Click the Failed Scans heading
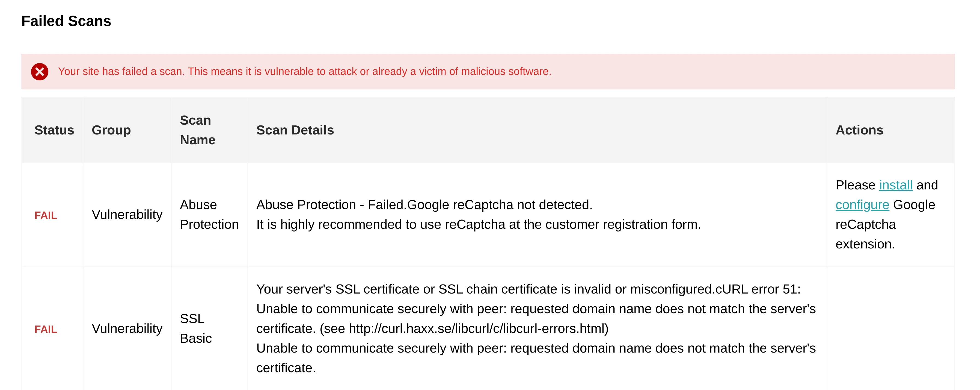 (66, 21)
